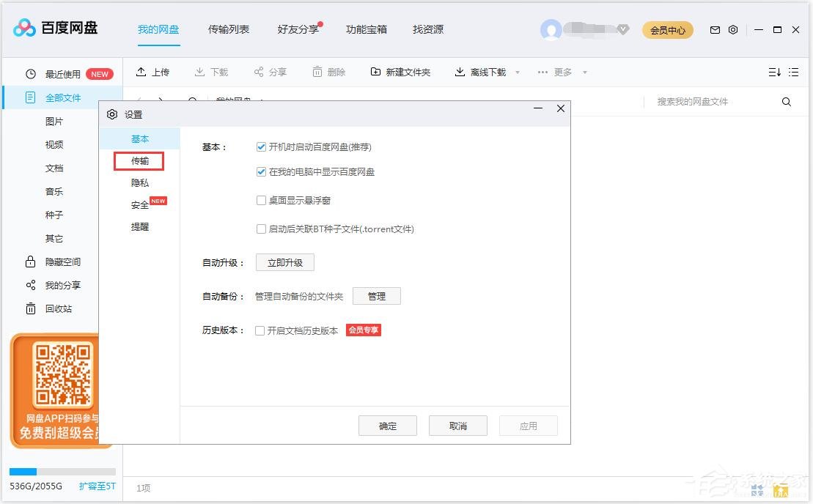Open the 图片 (Pictures) category in sidebar
Image resolution: width=813 pixels, height=504 pixels.
point(54,121)
